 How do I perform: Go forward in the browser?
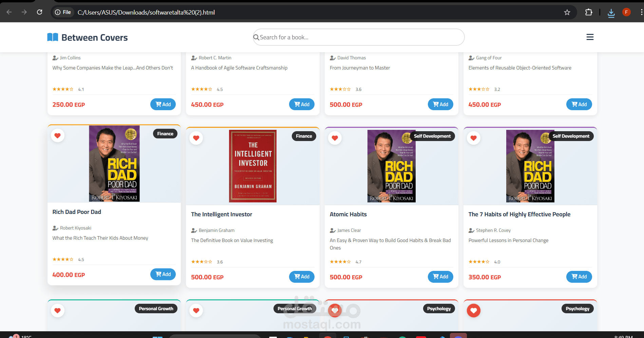(24, 12)
